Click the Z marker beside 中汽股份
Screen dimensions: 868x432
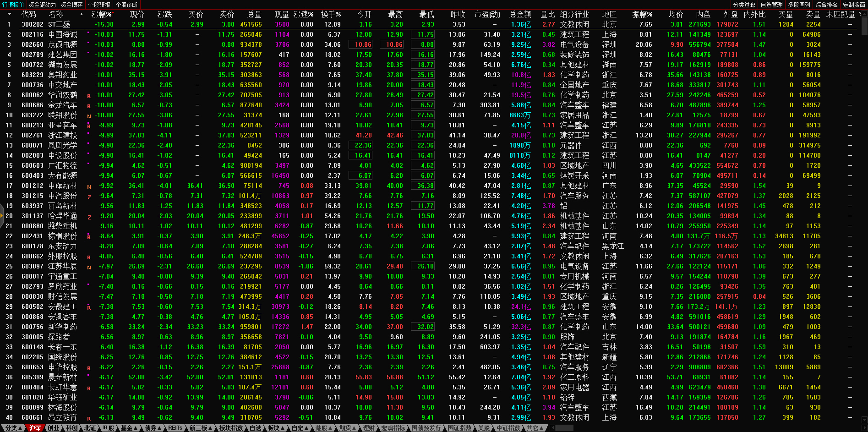point(89,197)
